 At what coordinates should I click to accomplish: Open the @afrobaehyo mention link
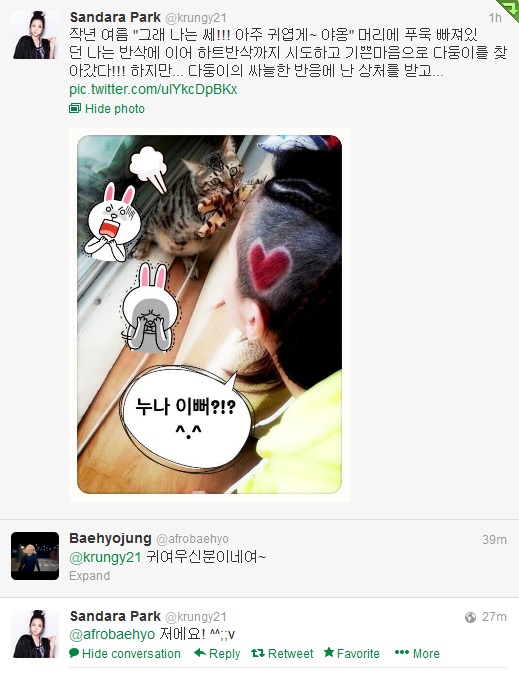112,634
